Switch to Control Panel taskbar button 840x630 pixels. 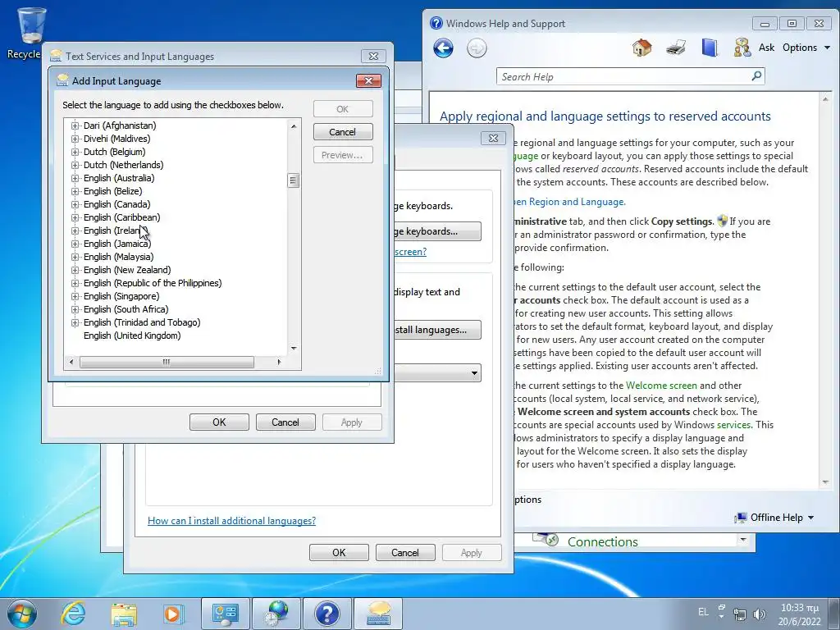[225, 614]
